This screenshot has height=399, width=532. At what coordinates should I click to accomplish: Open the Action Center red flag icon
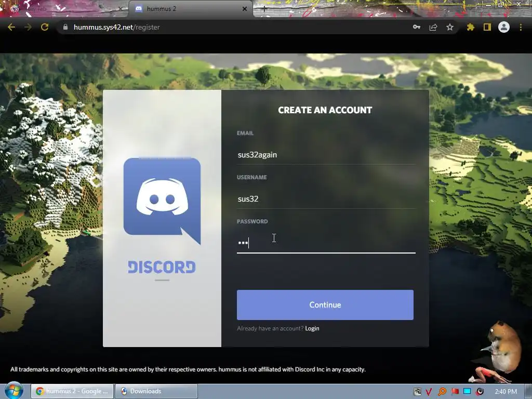[455, 392]
